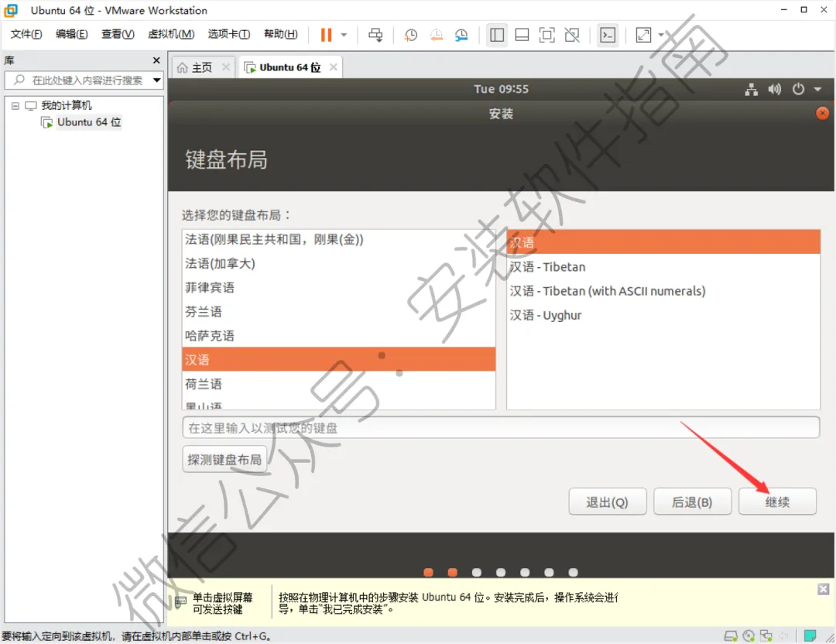Close the 安装 installer window

[x=822, y=113]
